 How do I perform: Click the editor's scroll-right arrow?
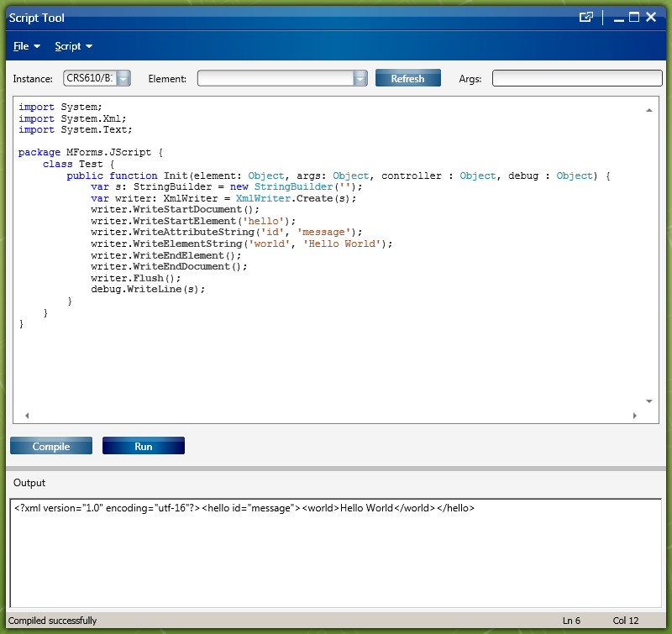pyautogui.click(x=635, y=416)
